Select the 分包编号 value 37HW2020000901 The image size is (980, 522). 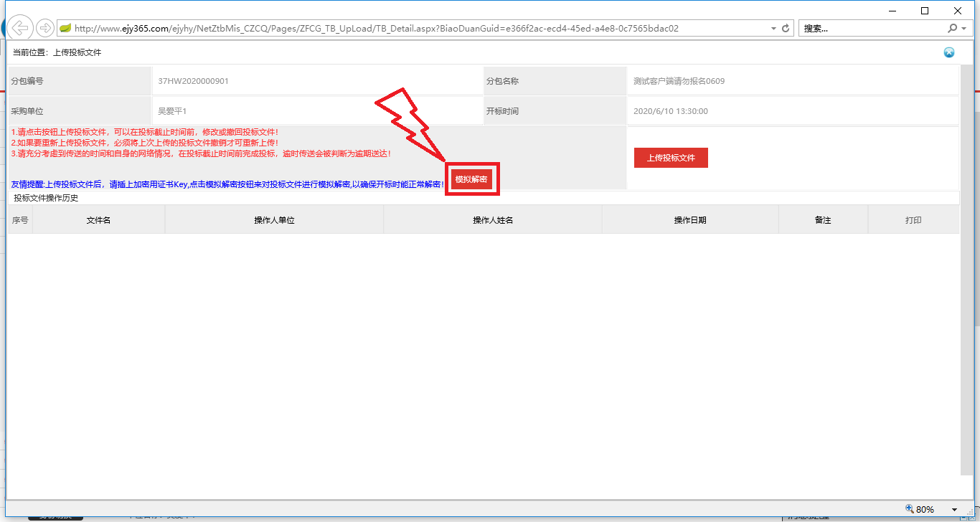pos(193,81)
